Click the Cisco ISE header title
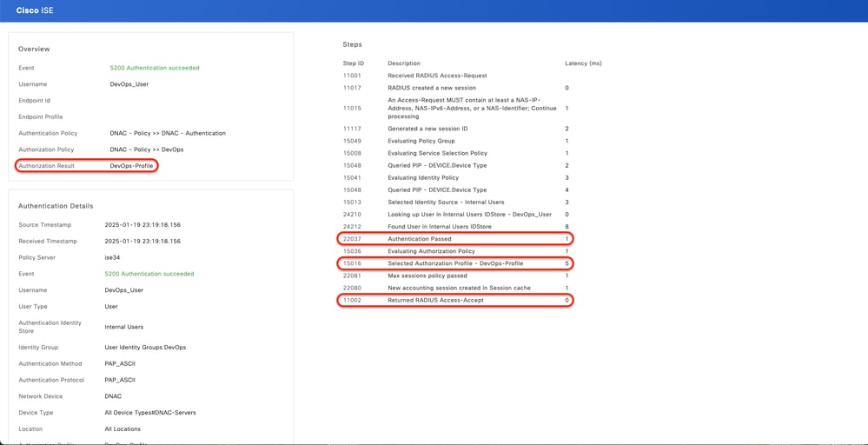The height and width of the screenshot is (445, 868). click(x=35, y=10)
